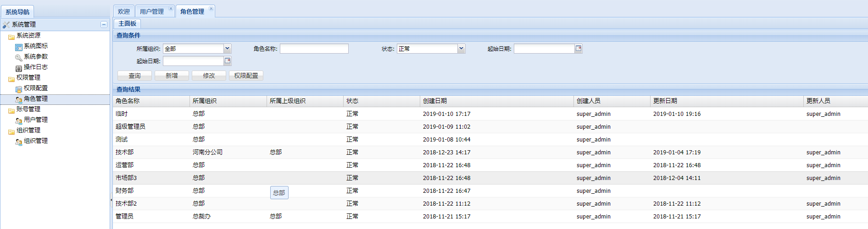Image resolution: width=868 pixels, height=229 pixels.
Task: Open the 系统图标 tree node
Action: [x=36, y=46]
